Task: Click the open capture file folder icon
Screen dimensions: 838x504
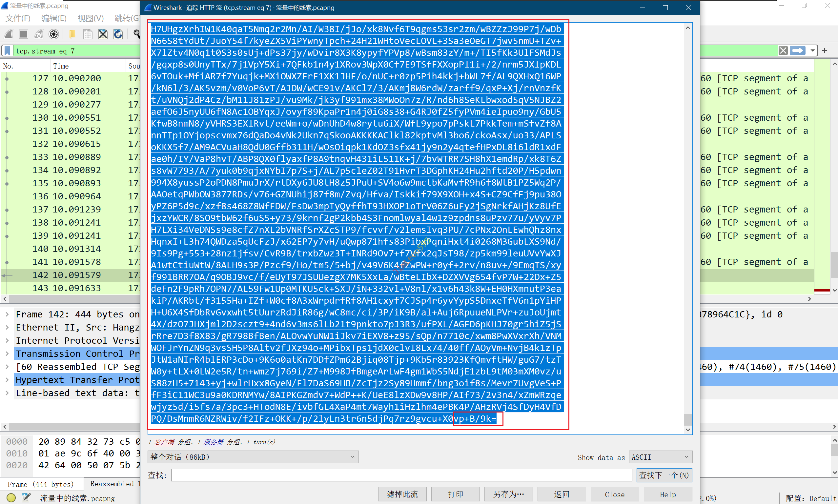Action: (x=72, y=34)
